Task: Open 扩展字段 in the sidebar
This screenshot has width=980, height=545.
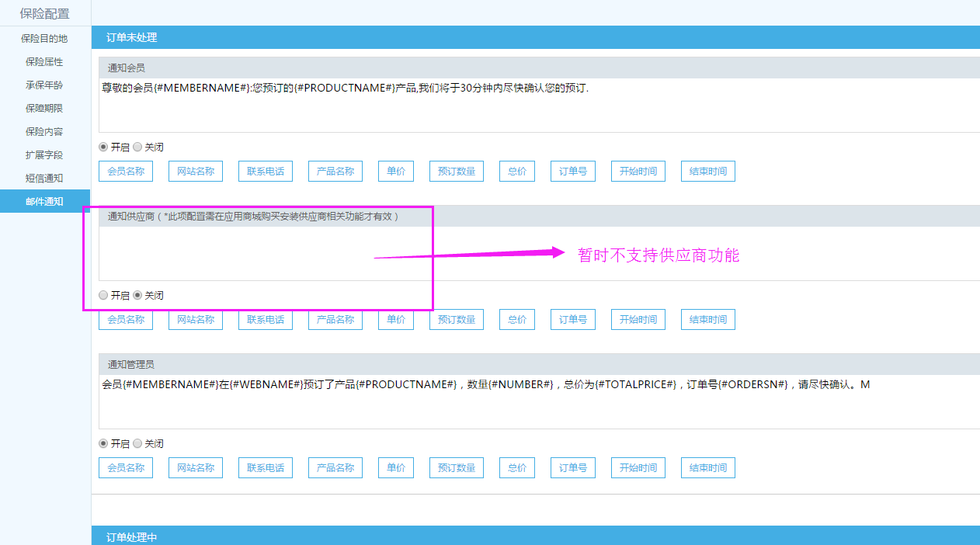Action: click(x=44, y=154)
